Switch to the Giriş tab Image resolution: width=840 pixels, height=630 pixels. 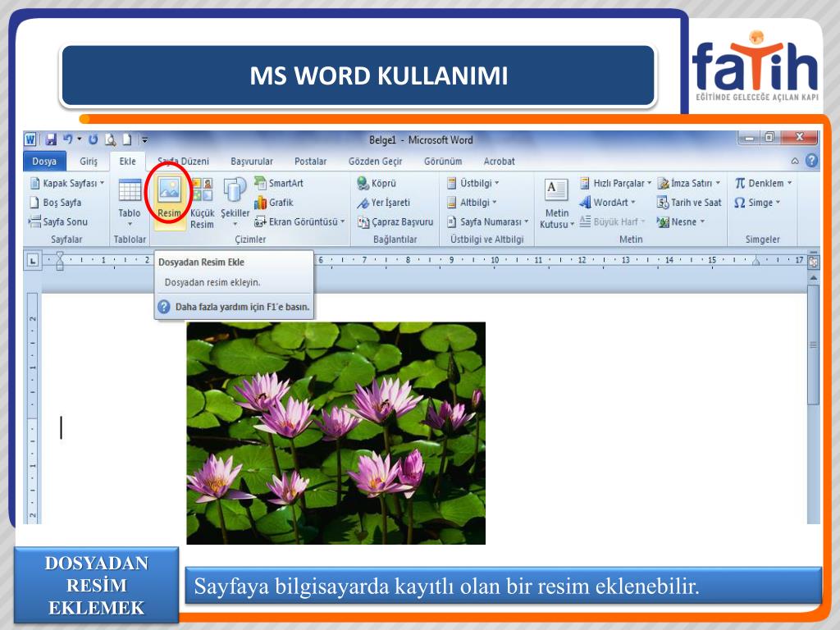[89, 162]
